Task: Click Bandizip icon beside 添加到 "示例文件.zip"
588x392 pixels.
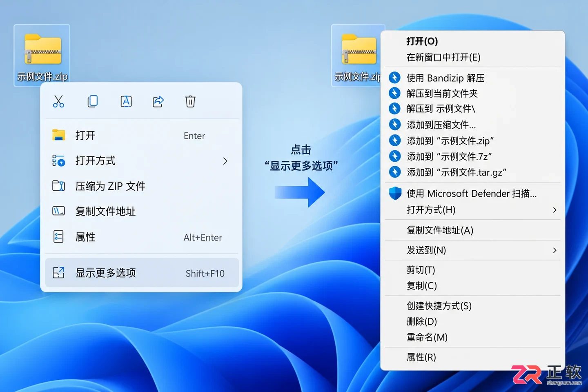Action: 394,140
